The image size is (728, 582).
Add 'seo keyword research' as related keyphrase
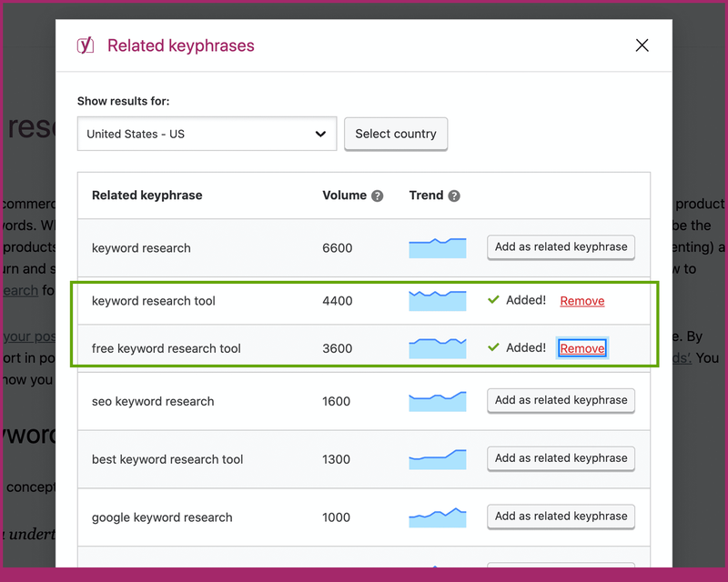(561, 400)
